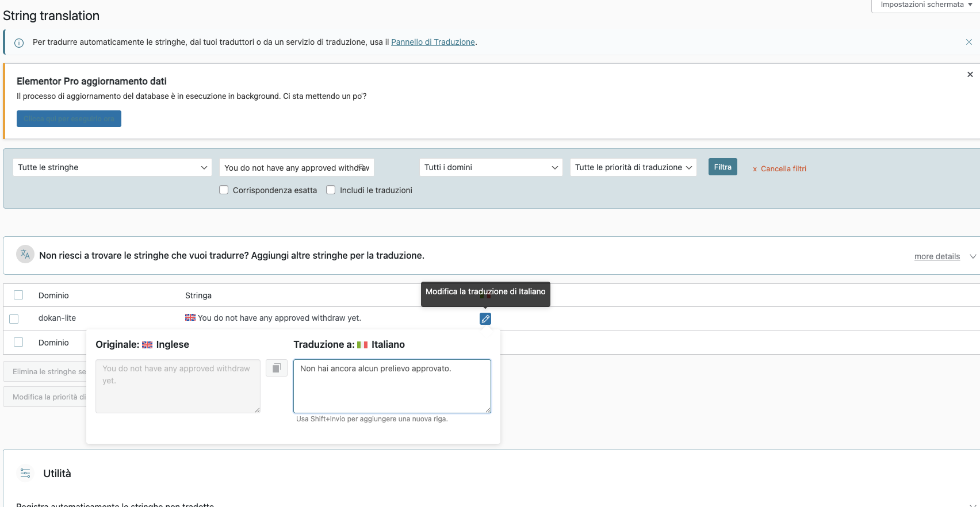Viewport: 980px width, 507px height.
Task: Click the Italian translation text area
Action: point(392,386)
